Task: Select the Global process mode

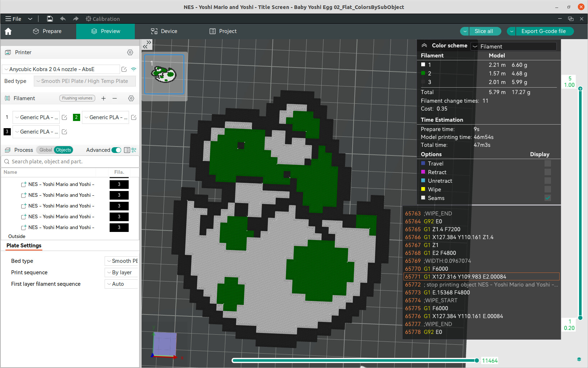Action: point(46,150)
